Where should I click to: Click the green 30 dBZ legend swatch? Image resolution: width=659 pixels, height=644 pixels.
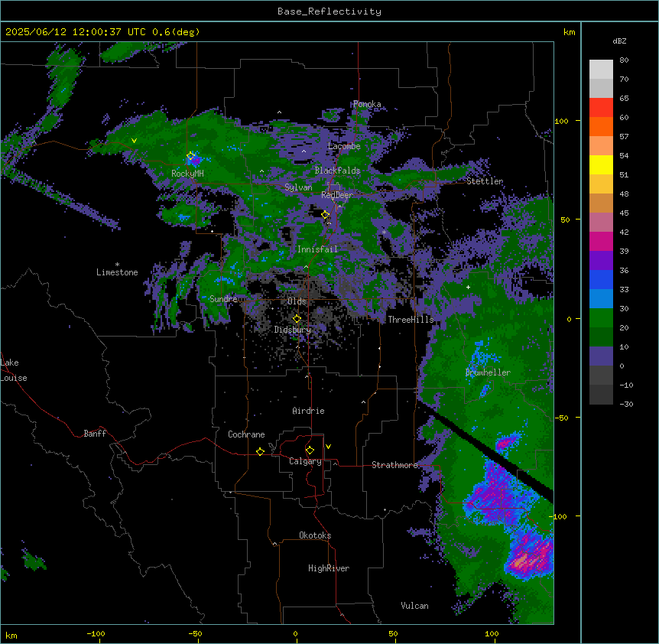coord(601,318)
